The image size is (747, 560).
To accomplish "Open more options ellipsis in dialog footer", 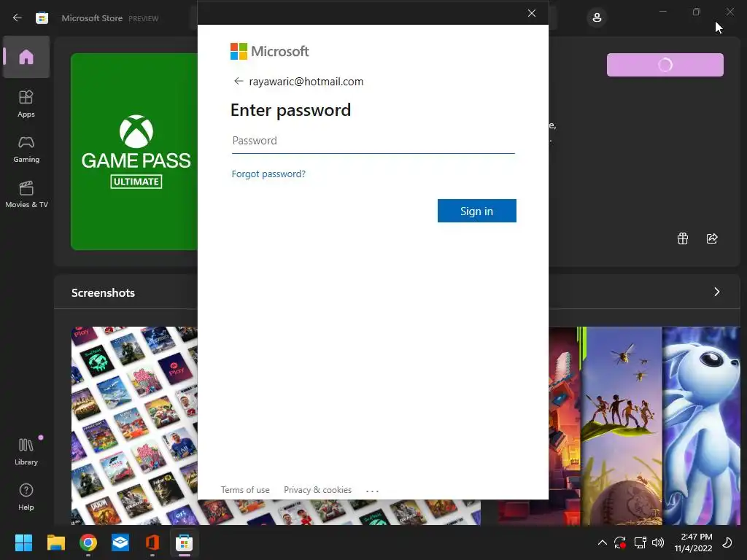I will [x=372, y=491].
